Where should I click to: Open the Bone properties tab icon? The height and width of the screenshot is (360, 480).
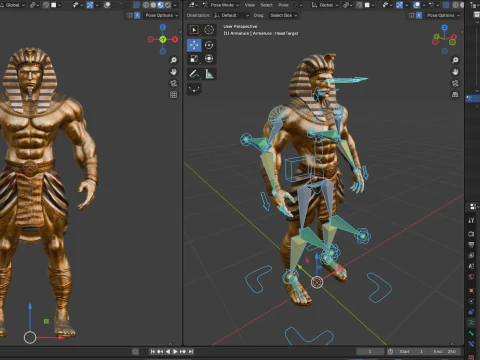click(471, 333)
